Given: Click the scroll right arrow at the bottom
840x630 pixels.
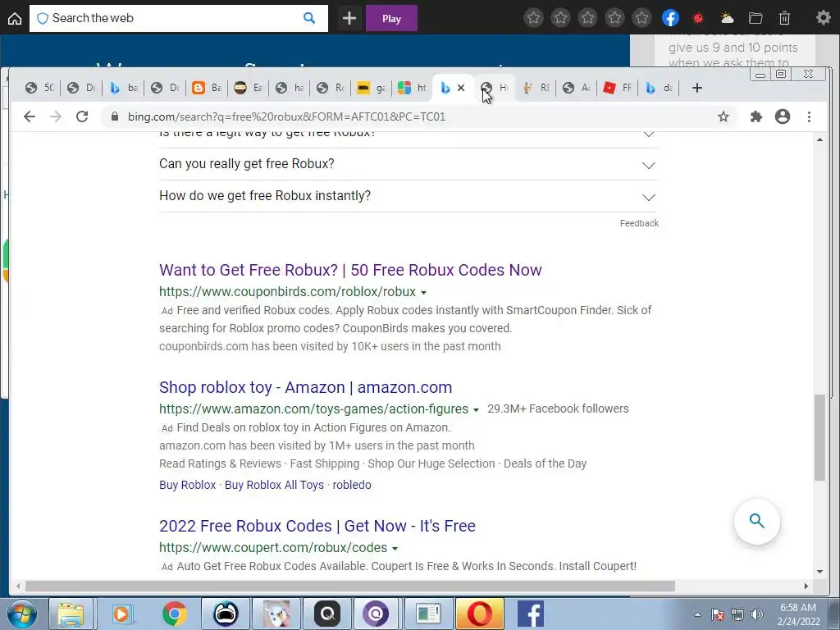Looking at the screenshot, I should 806,586.
